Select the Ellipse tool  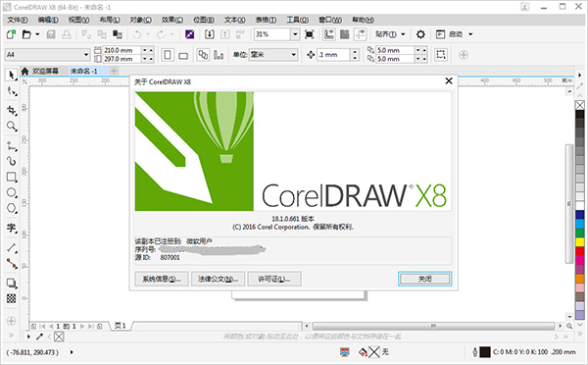tap(11, 192)
